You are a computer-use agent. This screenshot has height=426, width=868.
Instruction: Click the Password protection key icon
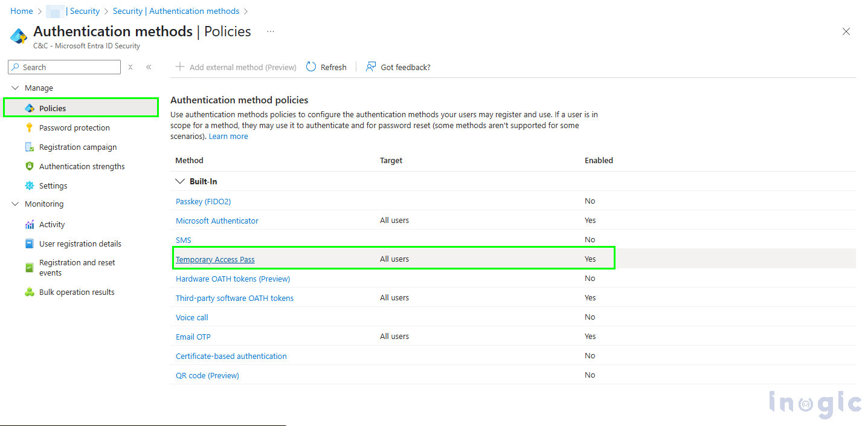click(29, 127)
